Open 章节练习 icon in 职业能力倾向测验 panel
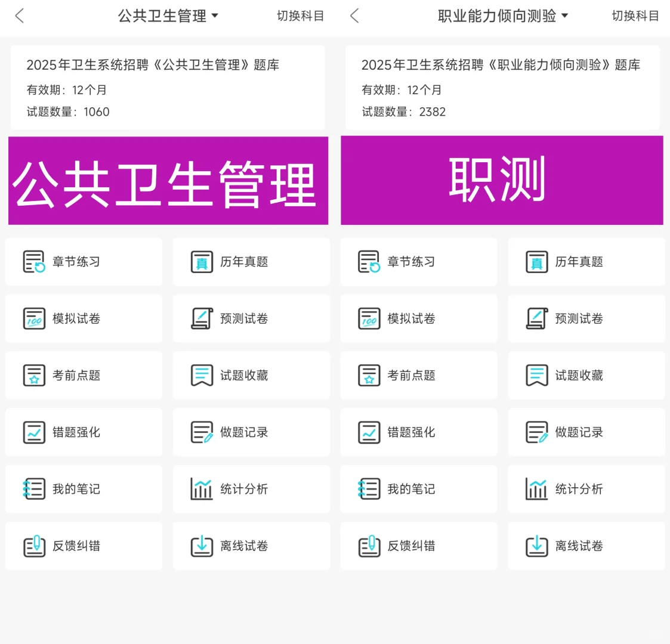Image resolution: width=670 pixels, height=644 pixels. 369,261
